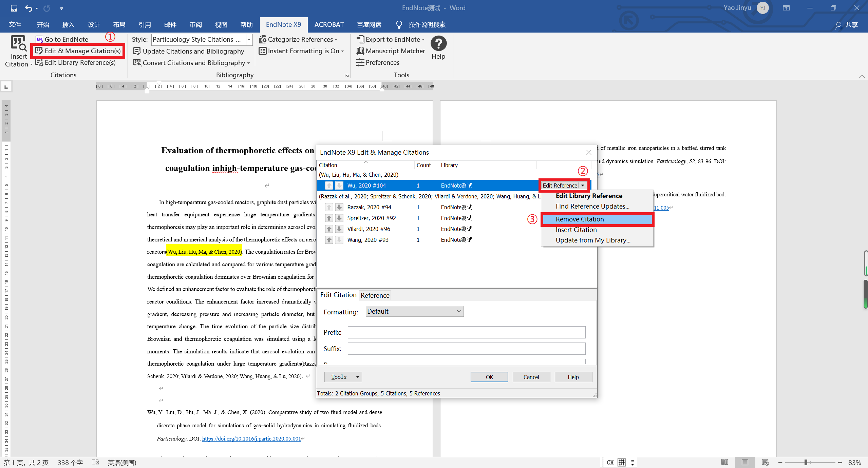Switch to the Reference tab in dialog
The height and width of the screenshot is (468, 868).
375,295
